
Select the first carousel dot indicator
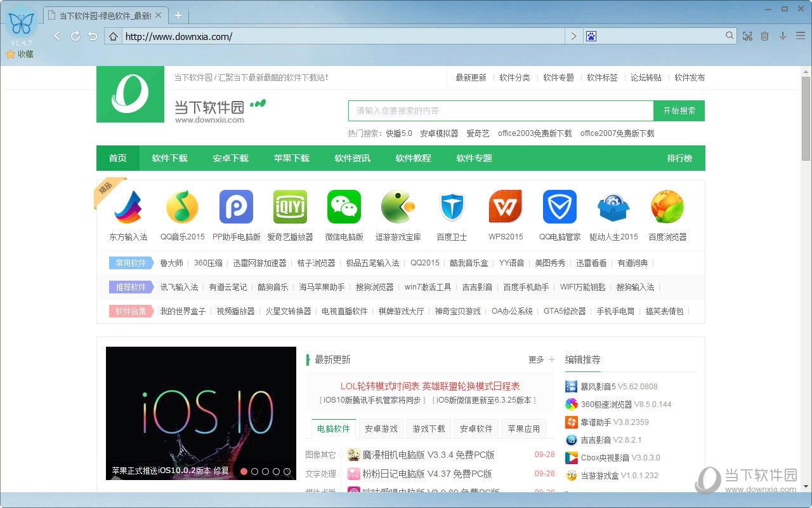click(244, 472)
